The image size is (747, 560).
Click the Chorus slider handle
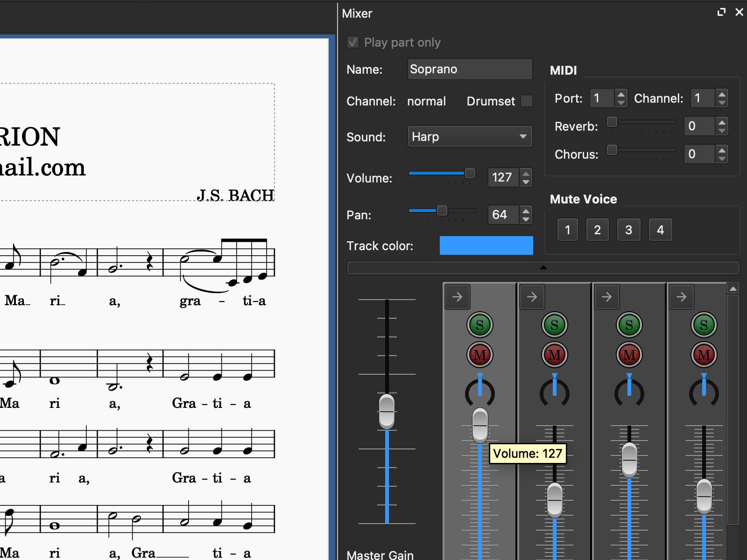[x=612, y=150]
